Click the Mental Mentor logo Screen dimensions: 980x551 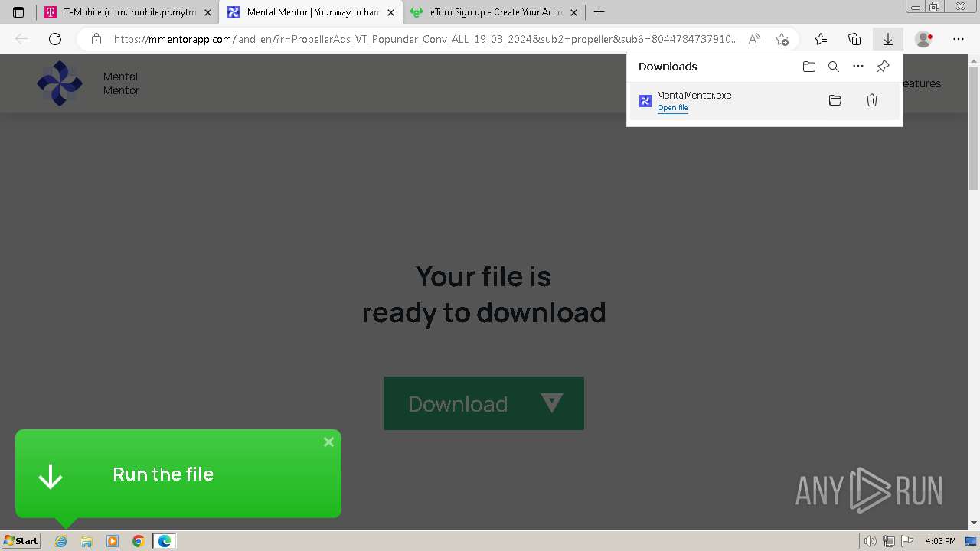pyautogui.click(x=60, y=83)
